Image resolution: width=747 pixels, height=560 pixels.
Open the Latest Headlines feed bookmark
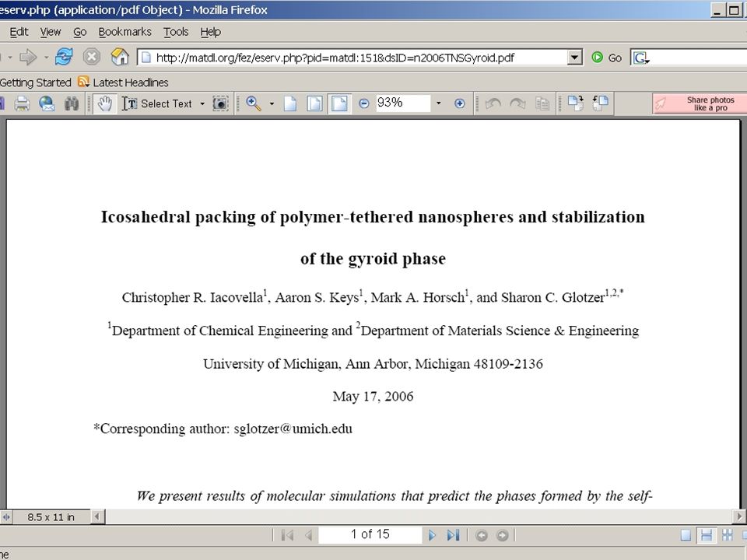pos(123,82)
